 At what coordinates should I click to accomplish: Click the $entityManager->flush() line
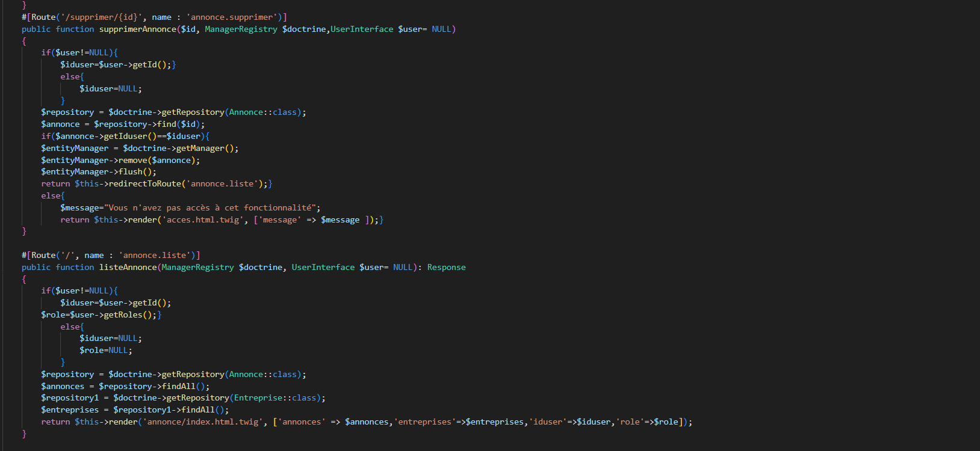pos(99,171)
